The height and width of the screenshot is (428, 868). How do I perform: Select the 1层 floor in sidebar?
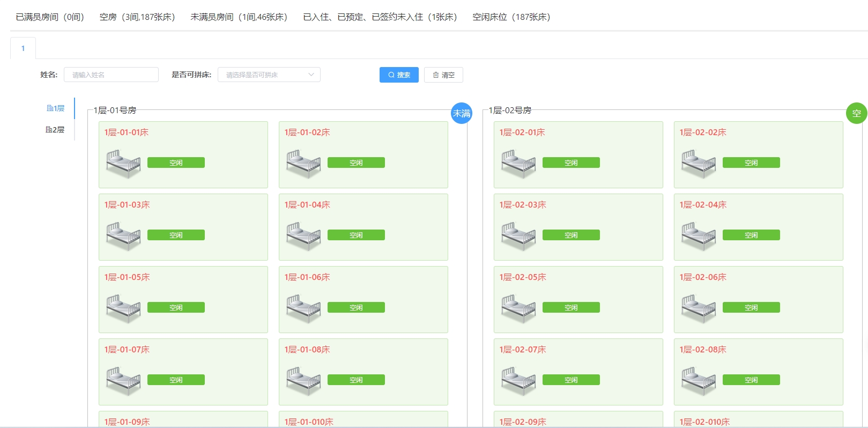[55, 108]
